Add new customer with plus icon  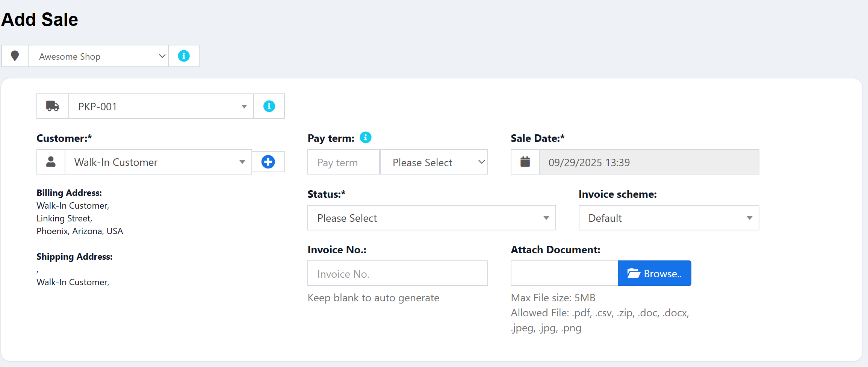(268, 162)
